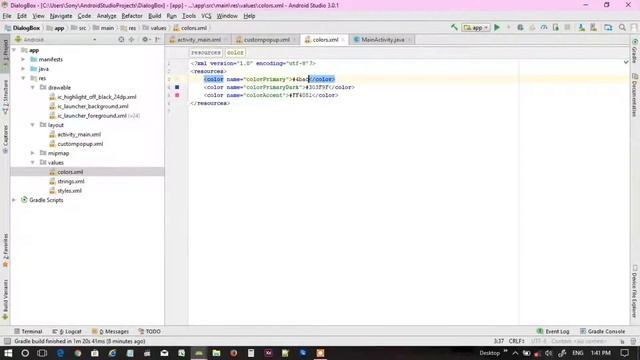Screen dimensions: 640x360
Task: Open the AVD Manager icon
Action: (582, 27)
